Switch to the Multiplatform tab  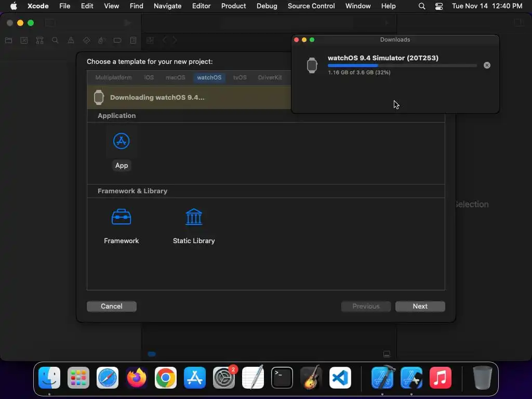113,77
